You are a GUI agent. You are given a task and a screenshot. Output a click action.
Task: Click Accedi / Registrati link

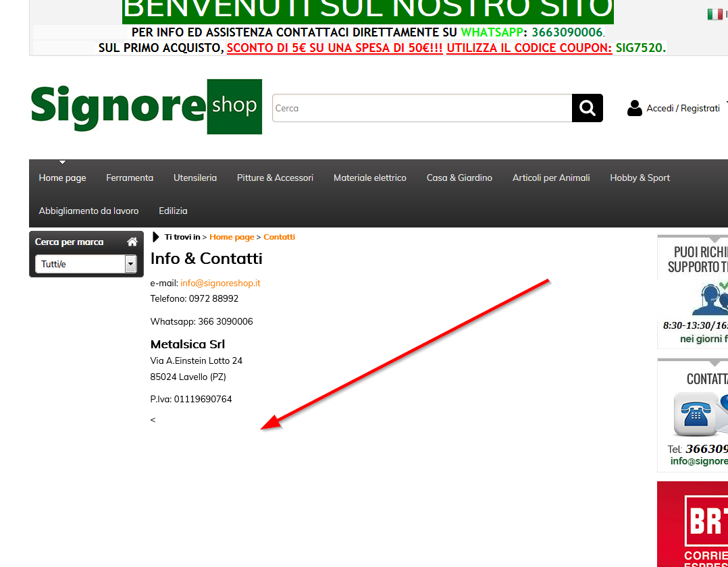(x=683, y=108)
